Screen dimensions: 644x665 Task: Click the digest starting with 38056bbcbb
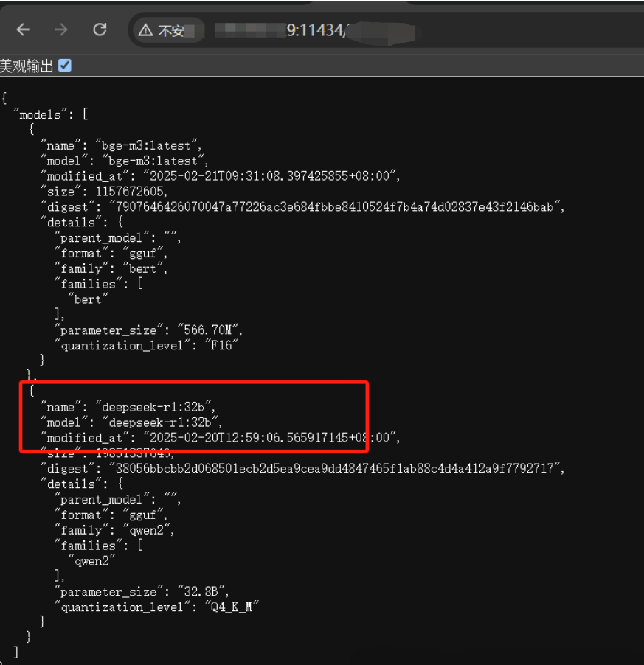click(336, 468)
